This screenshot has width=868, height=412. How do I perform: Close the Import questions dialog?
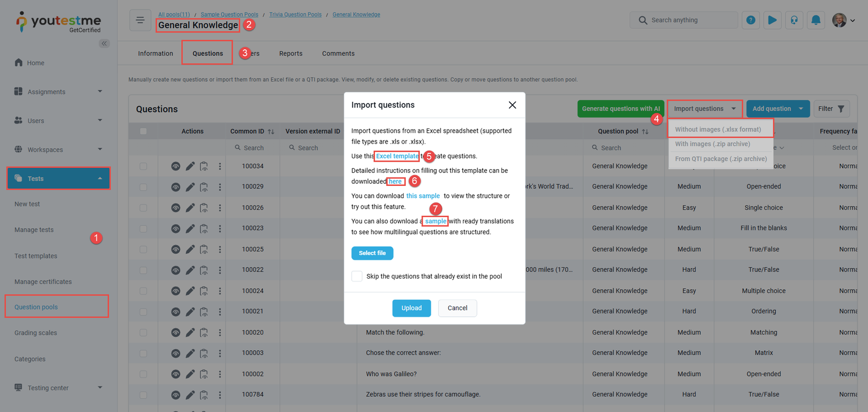[x=512, y=105]
